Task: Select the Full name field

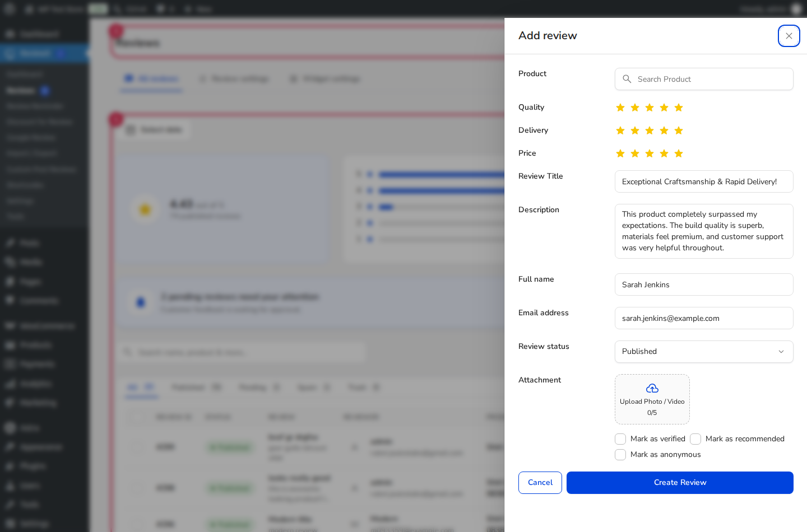Action: pyautogui.click(x=704, y=284)
